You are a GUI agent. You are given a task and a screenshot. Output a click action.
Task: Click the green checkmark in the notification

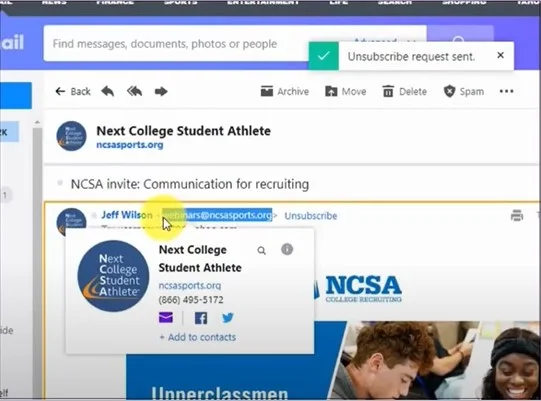pyautogui.click(x=324, y=56)
